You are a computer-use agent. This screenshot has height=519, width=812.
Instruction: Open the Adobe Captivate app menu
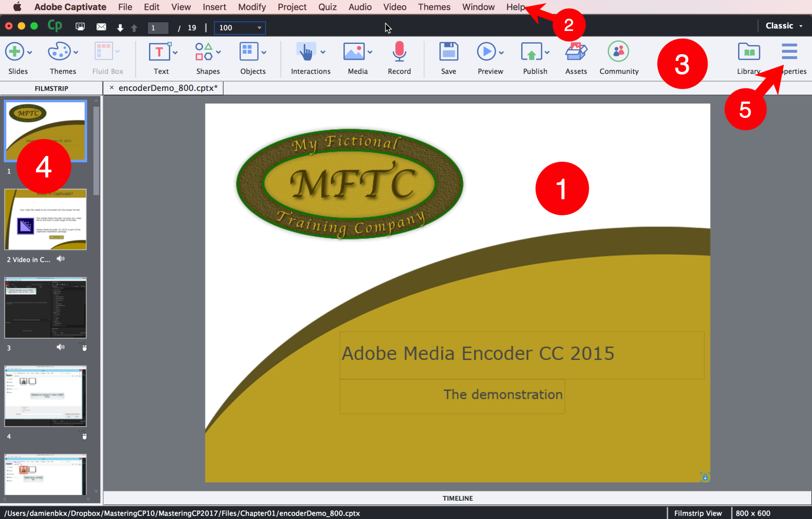tap(70, 7)
